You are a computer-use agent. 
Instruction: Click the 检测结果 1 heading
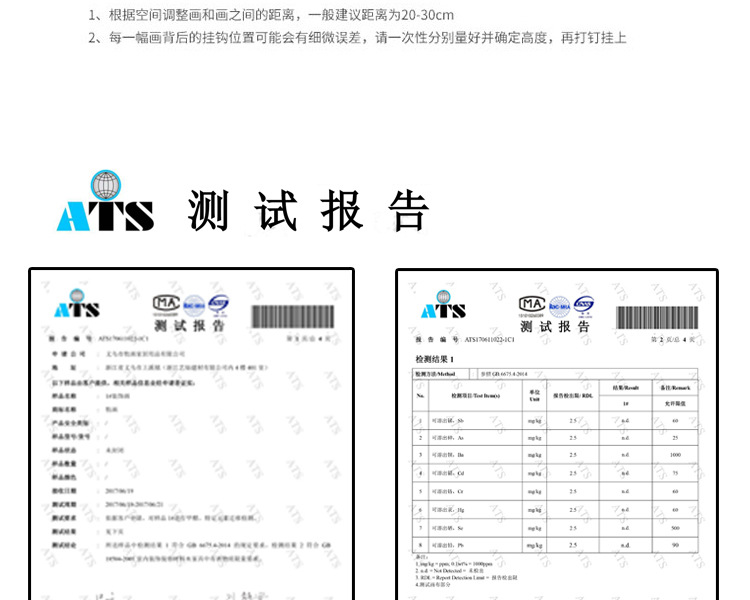coord(434,359)
